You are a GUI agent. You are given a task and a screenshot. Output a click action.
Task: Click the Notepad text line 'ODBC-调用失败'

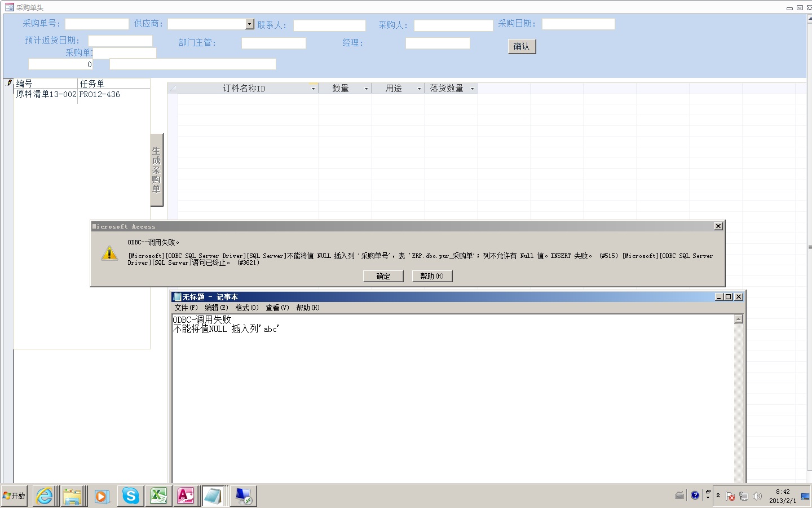coord(202,319)
